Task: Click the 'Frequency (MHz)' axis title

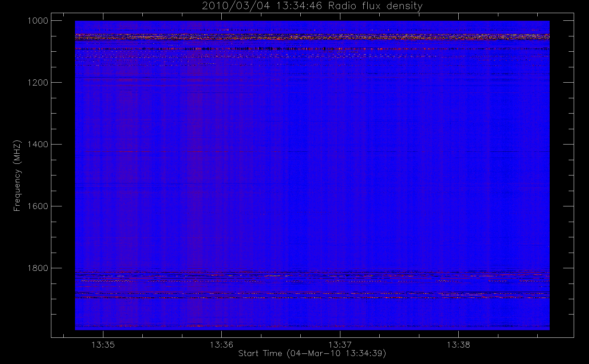Action: click(x=17, y=175)
